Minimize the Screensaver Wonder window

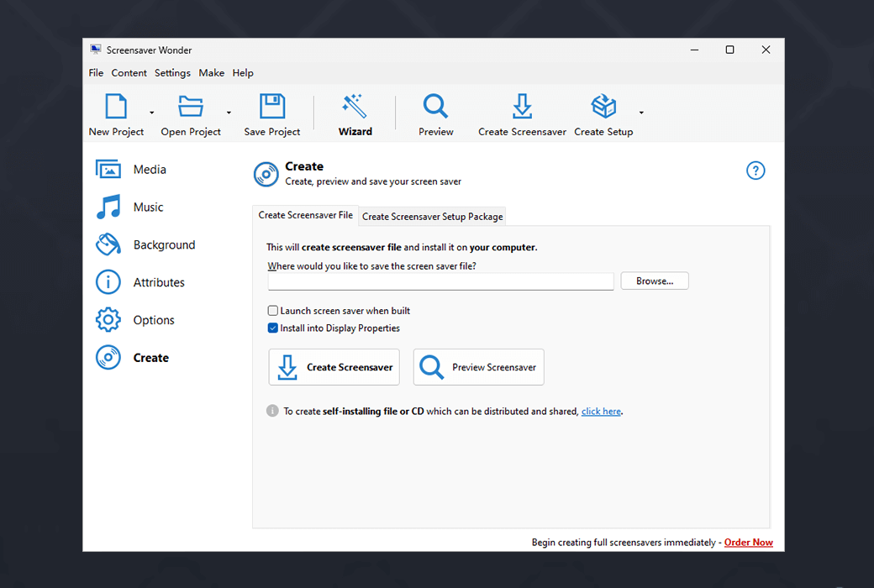point(694,50)
